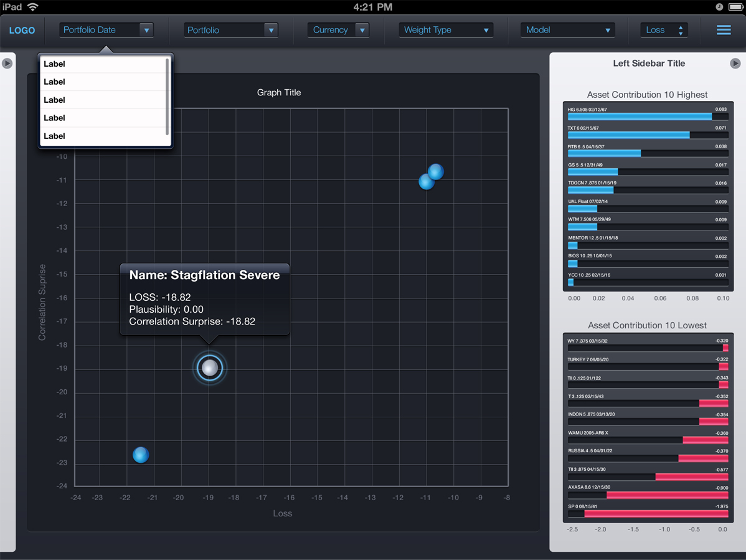Select the fifth Label in the popover list
746x560 pixels.
tap(104, 136)
